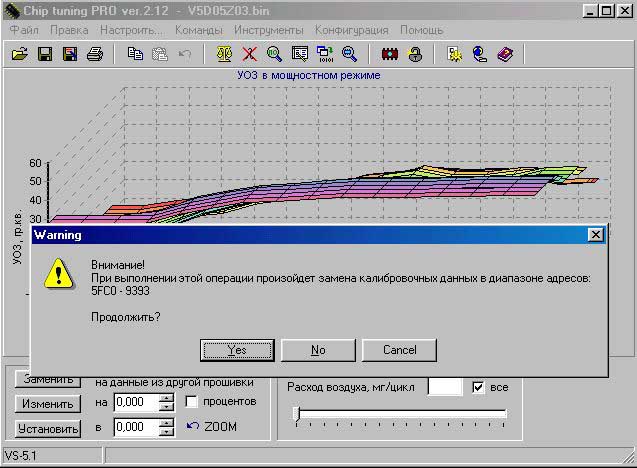
Task: Click the padlock unlock icon
Action: tap(415, 54)
